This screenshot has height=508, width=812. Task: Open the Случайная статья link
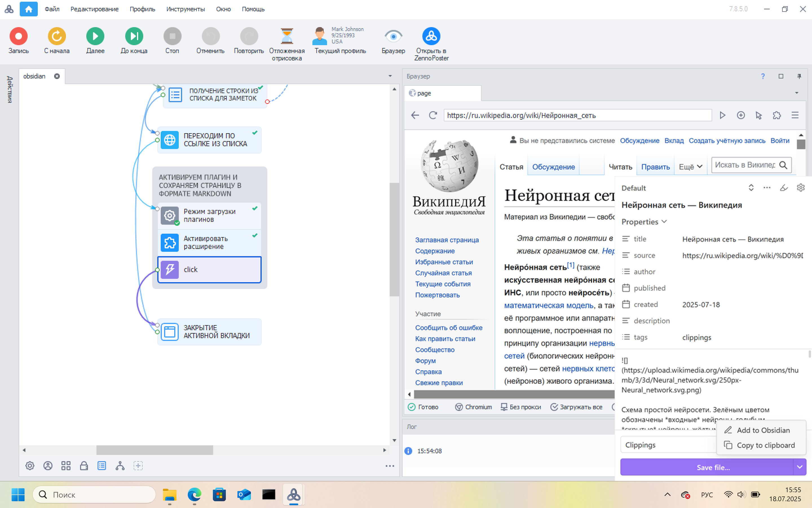tap(443, 273)
